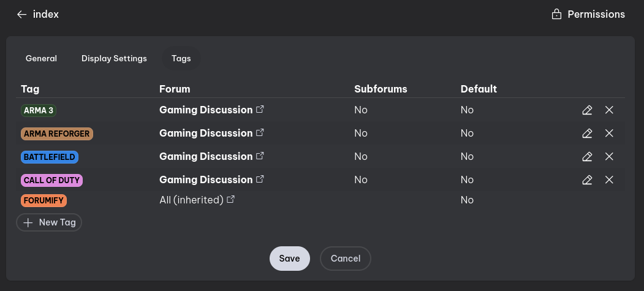
Task: Save the tag settings
Action: [x=289, y=259]
